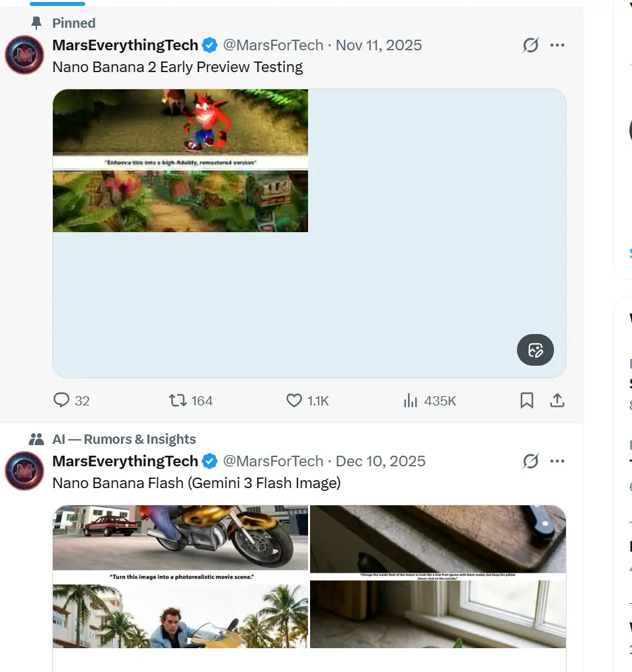View the Crash Bandicoot remaster image
The width and height of the screenshot is (632, 672).
click(x=180, y=161)
